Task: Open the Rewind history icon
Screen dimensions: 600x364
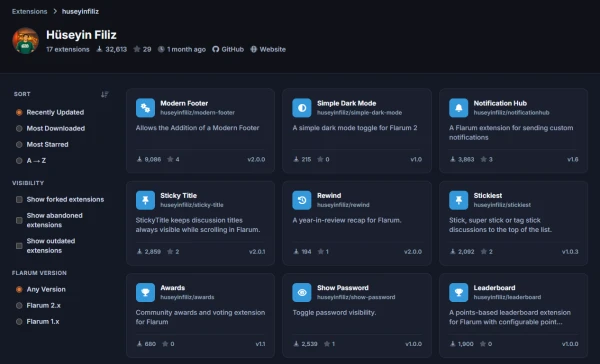Action: [302, 200]
